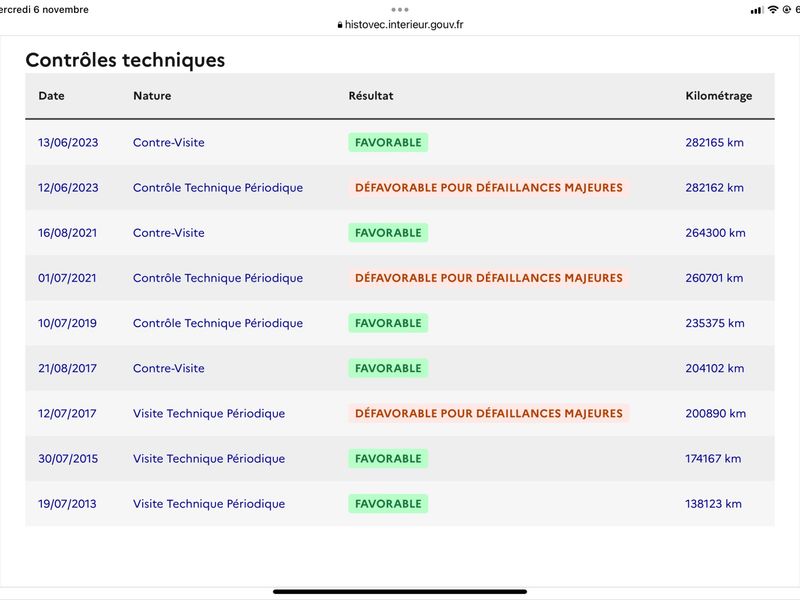This screenshot has width=800, height=600.
Task: Click the Kilométrage column header
Action: pyautogui.click(x=718, y=96)
